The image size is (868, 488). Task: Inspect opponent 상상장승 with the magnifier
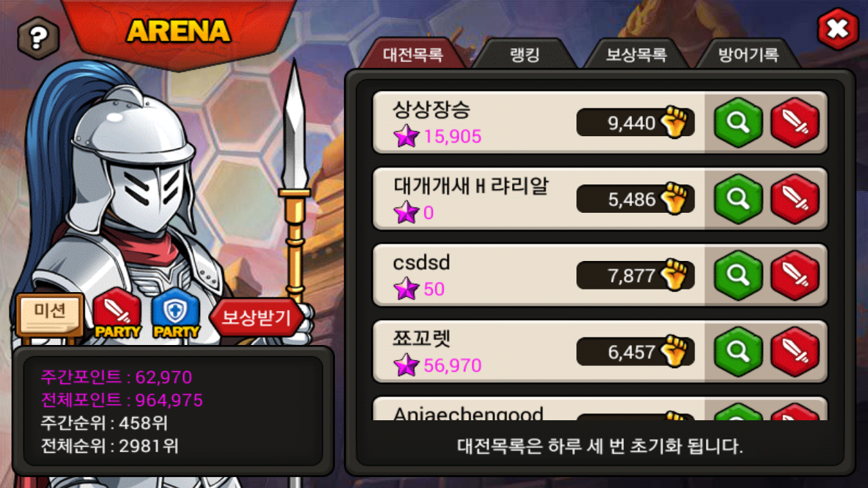(x=738, y=123)
